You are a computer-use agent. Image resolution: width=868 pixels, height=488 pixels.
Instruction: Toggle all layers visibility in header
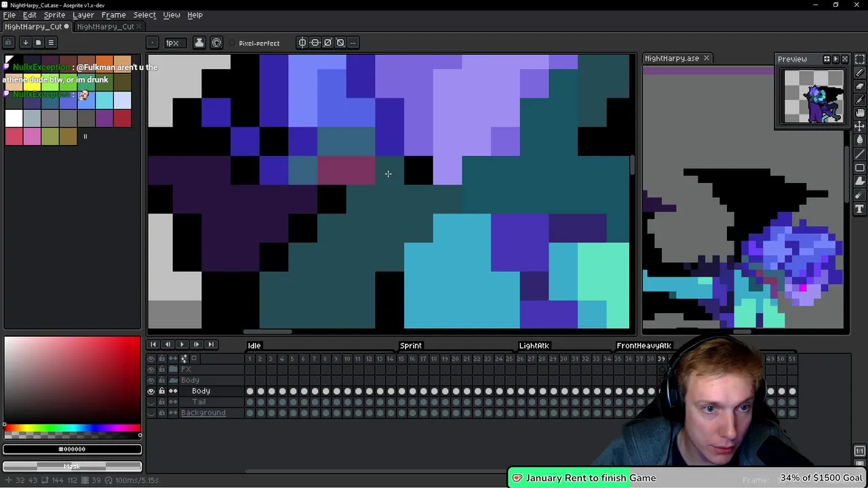click(x=151, y=359)
